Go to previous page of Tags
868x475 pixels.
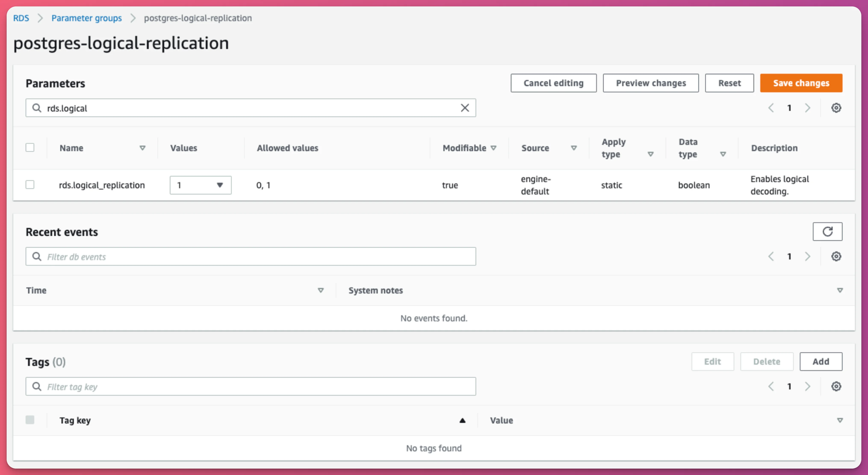771,386
